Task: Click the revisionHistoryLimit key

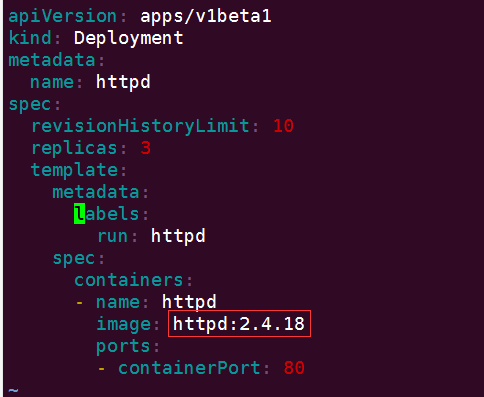Action: pyautogui.click(x=140, y=126)
